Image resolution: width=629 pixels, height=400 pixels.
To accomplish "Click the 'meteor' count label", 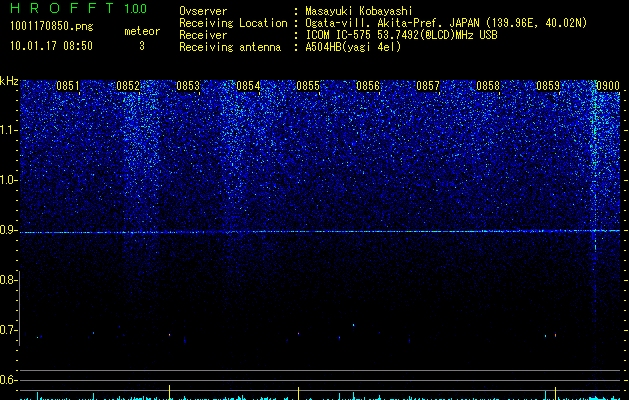I will 142,31.
